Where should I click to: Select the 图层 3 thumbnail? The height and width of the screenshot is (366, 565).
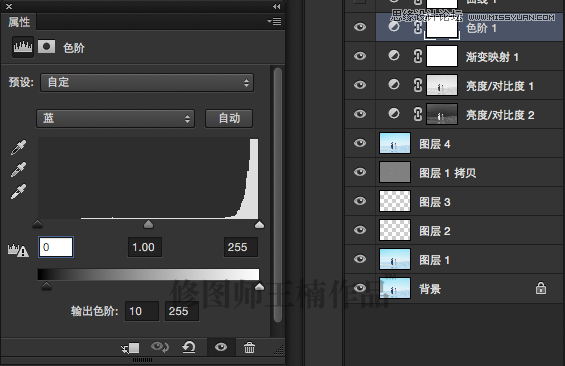click(395, 201)
